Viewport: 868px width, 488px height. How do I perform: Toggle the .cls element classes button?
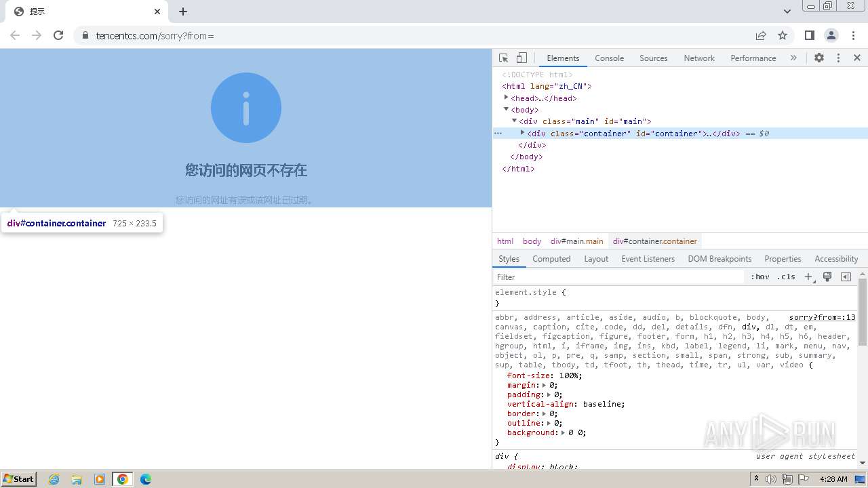[786, 277]
